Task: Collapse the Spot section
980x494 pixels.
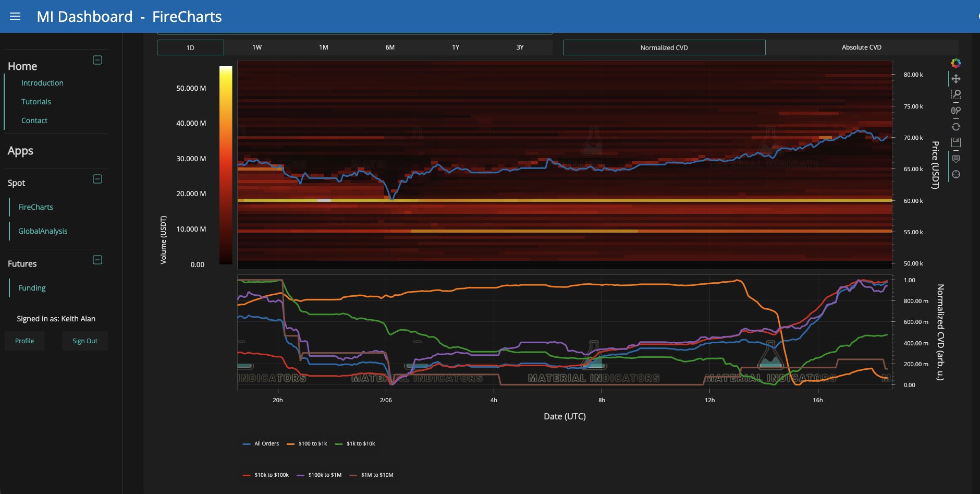Action: pos(97,179)
